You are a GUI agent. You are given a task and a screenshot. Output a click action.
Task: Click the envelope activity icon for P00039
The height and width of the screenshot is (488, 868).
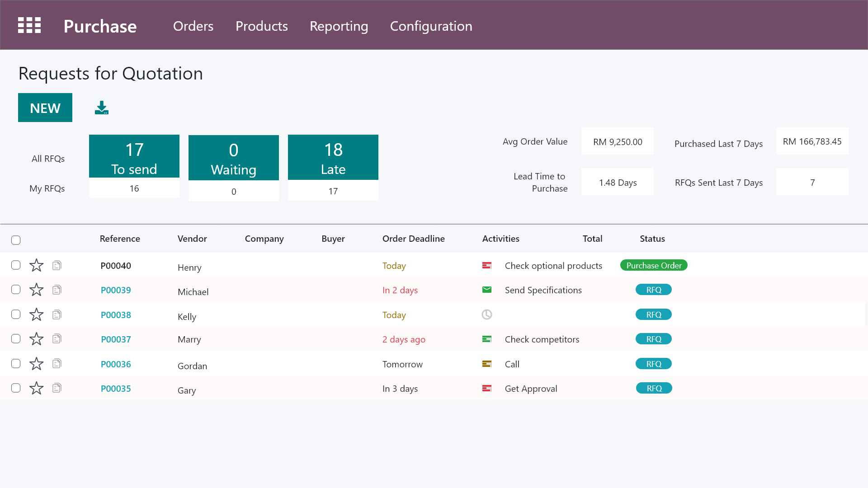click(x=487, y=290)
